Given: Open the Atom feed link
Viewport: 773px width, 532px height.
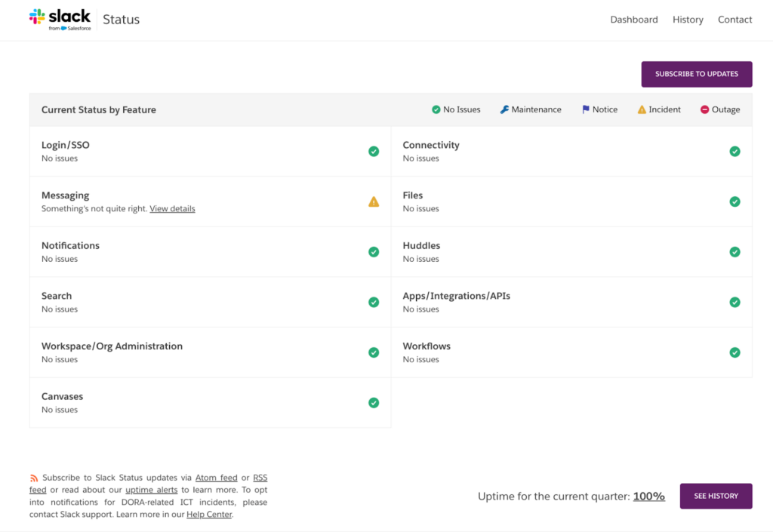Looking at the screenshot, I should pyautogui.click(x=216, y=477).
